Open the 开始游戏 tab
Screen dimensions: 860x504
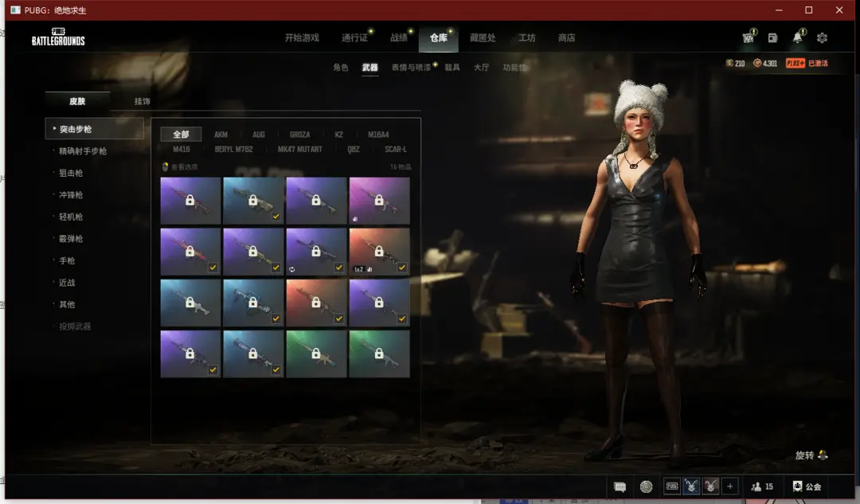(x=302, y=38)
